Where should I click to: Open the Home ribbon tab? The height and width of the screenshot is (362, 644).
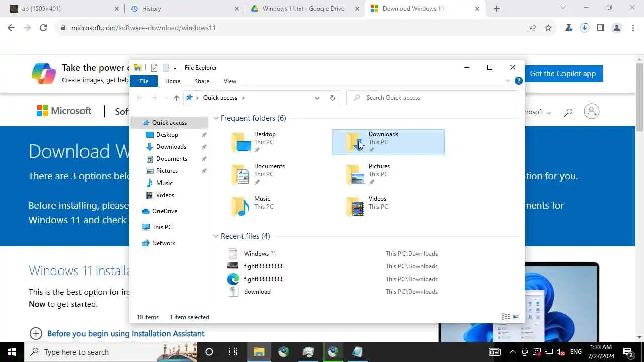coord(173,81)
